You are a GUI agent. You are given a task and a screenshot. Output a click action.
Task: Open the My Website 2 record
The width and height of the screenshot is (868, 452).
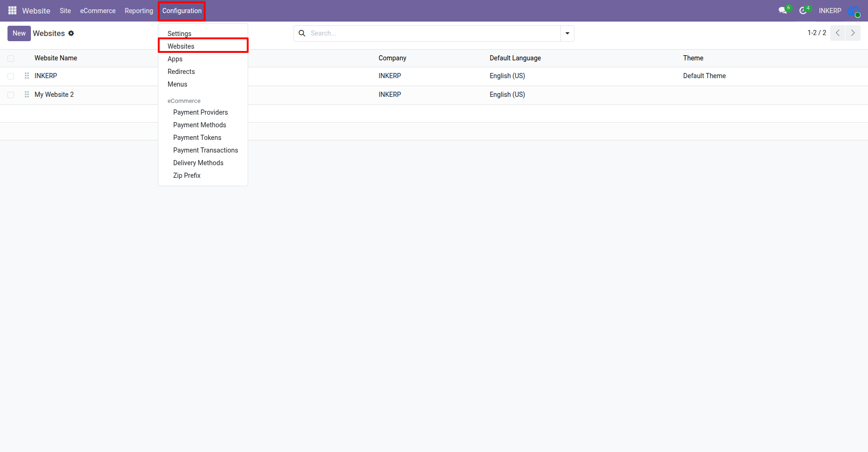[x=54, y=95]
